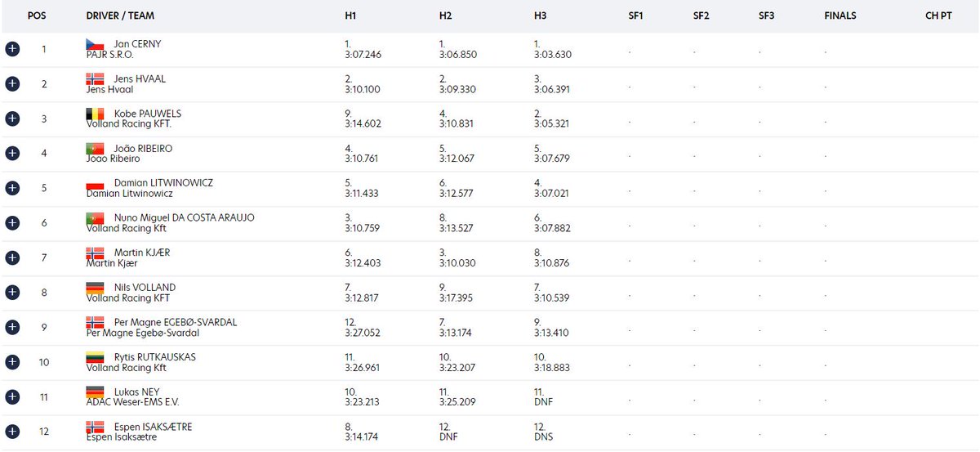Viewport: 980px width, 452px height.
Task: Click the Portuguese flag next to Nuno Miguel DA COSTA ARAUJO
Action: tap(96, 218)
